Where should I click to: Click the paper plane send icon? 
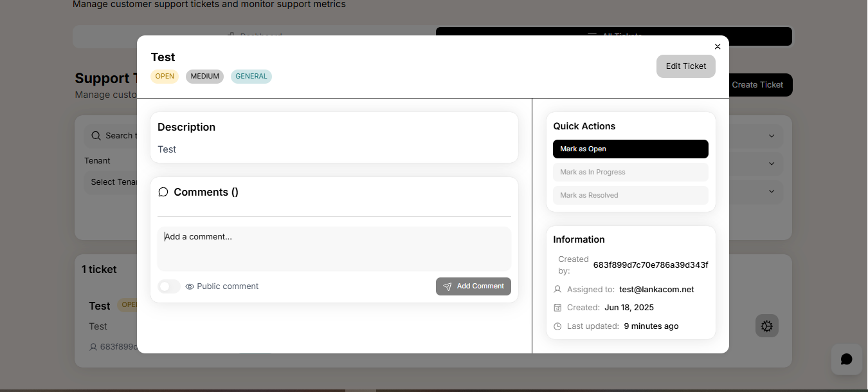point(448,286)
